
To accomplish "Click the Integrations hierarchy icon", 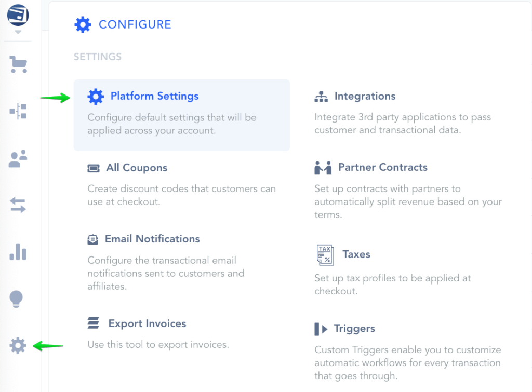I will coord(322,97).
